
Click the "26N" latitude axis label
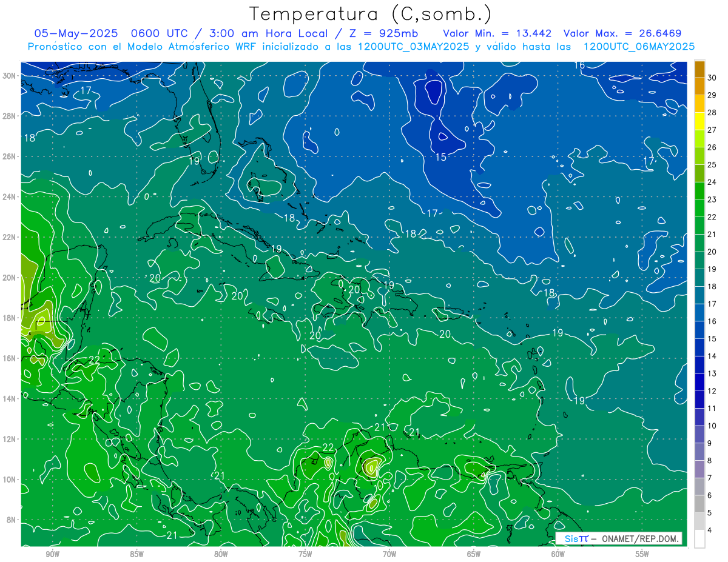pyautogui.click(x=9, y=156)
